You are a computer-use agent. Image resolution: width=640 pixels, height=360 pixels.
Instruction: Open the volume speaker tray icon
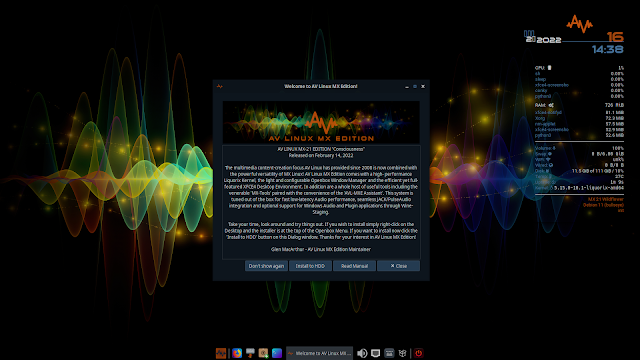click(x=362, y=353)
